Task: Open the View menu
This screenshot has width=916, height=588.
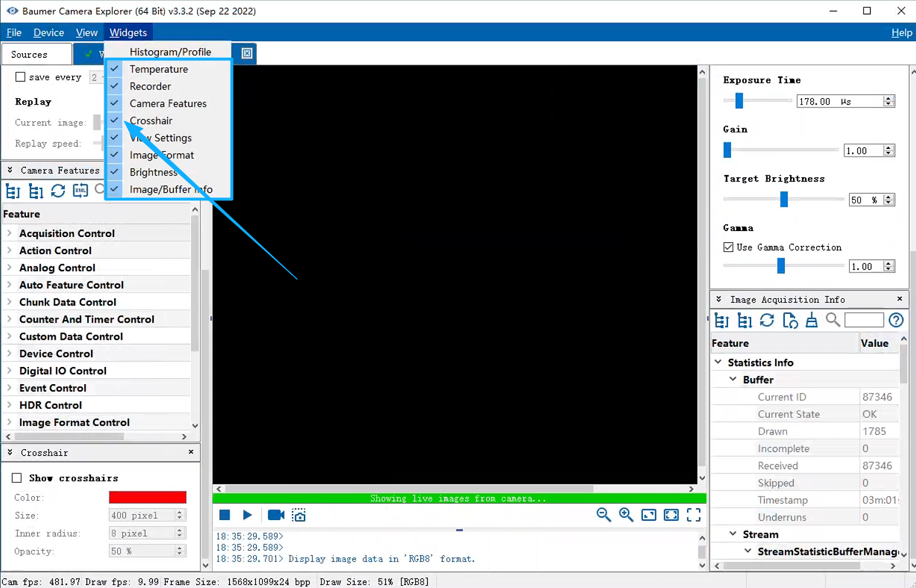Action: [x=86, y=33]
